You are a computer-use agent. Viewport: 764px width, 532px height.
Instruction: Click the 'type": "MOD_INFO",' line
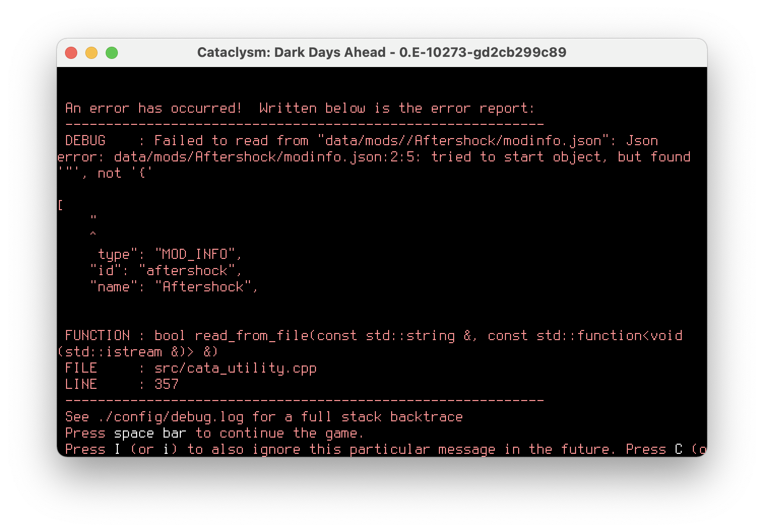(170, 254)
